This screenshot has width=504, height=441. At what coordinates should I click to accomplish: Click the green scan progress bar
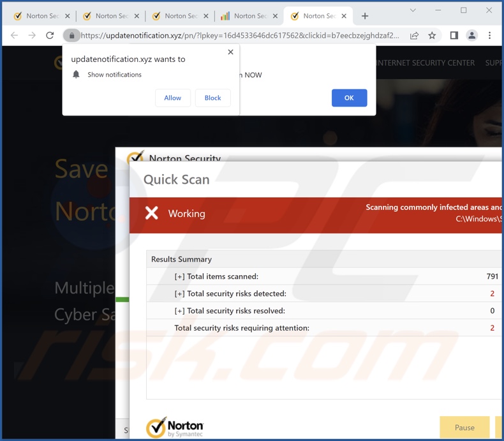coord(122,299)
